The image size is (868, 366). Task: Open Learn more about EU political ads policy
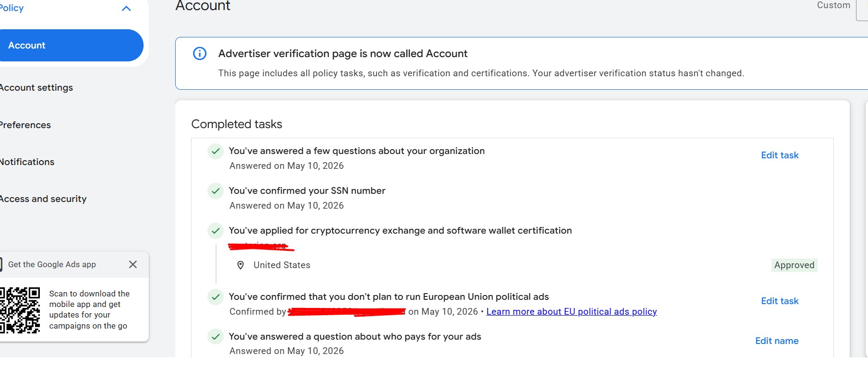click(x=571, y=312)
